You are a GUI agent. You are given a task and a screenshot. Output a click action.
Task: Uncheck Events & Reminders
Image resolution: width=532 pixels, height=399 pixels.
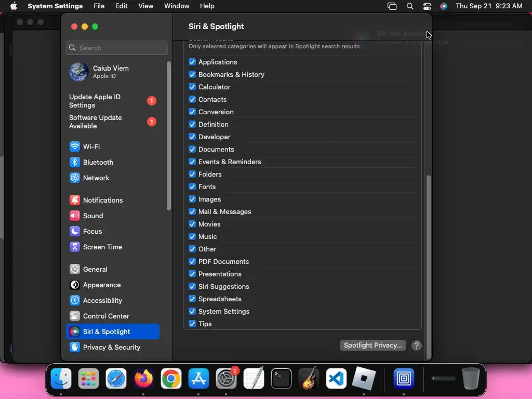click(x=192, y=162)
